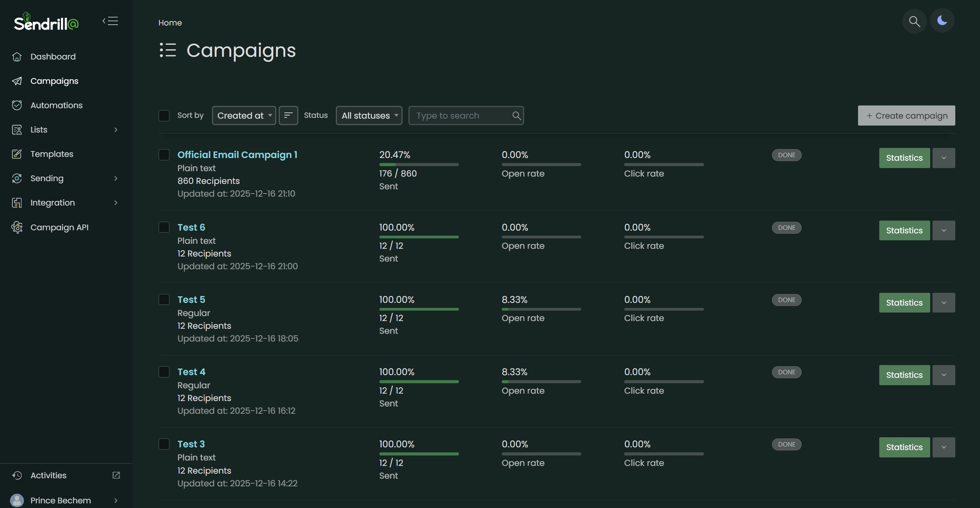
Task: Click the sort direction icon button
Action: point(288,116)
